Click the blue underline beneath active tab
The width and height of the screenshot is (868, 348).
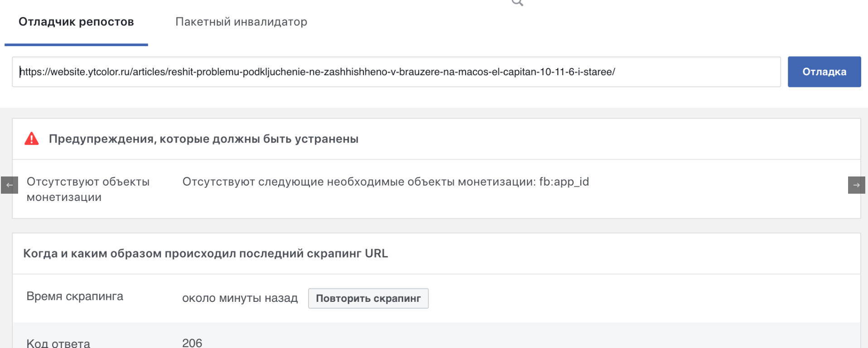tap(76, 44)
